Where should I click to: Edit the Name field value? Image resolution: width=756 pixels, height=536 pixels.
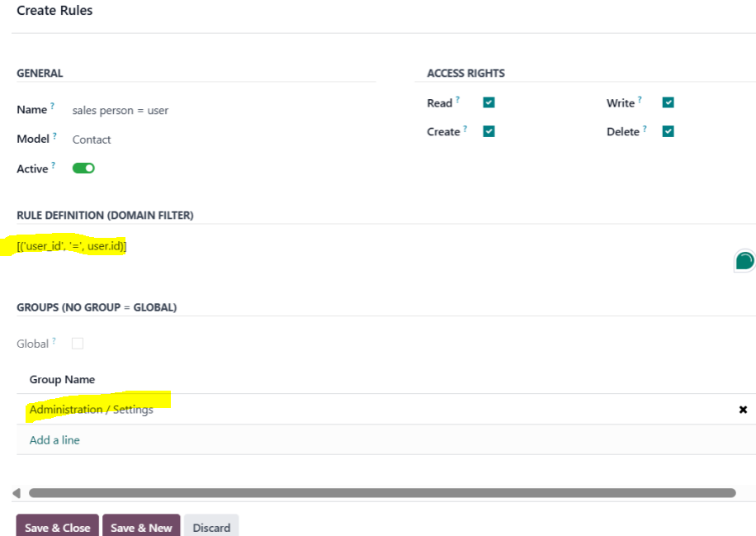120,111
